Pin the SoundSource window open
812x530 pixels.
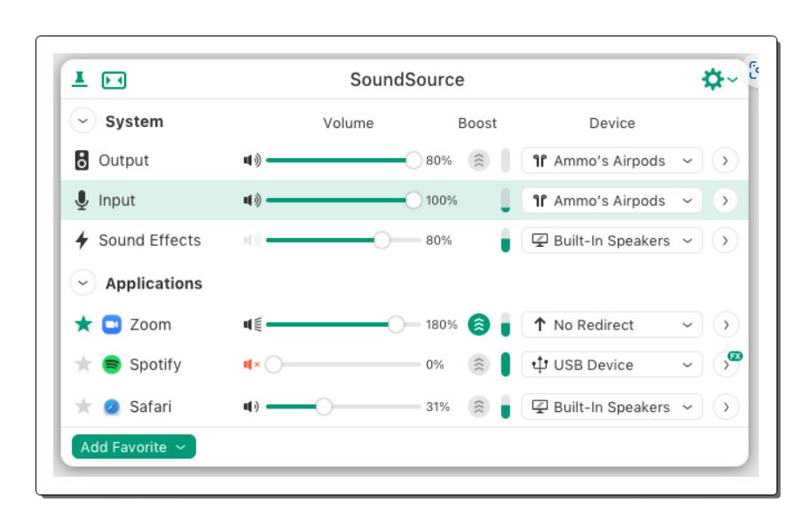tap(80, 79)
